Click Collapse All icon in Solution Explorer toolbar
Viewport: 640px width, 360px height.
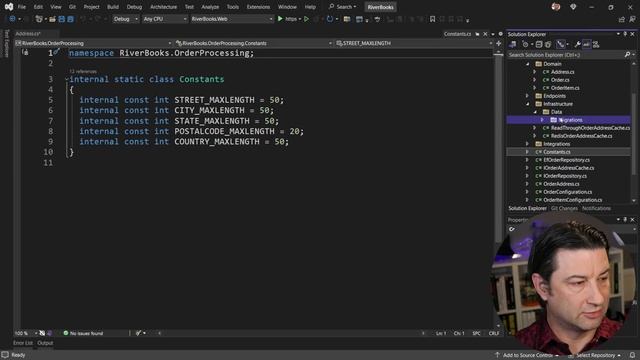point(539,44)
